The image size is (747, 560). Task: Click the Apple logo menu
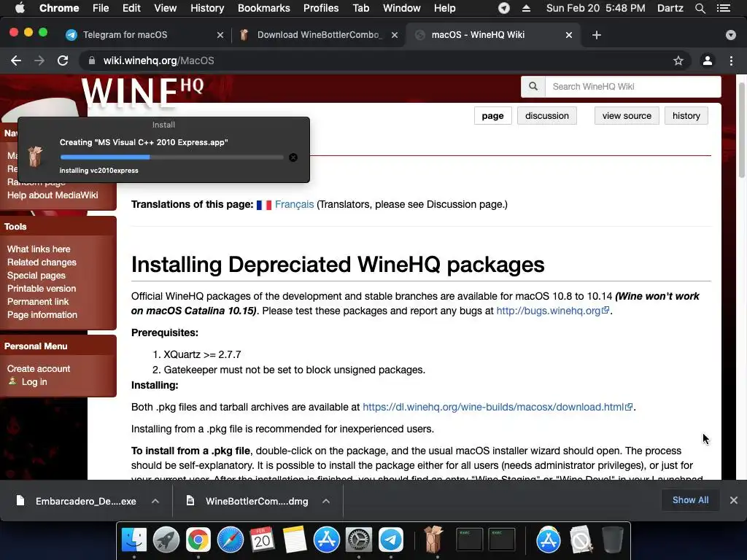20,7
